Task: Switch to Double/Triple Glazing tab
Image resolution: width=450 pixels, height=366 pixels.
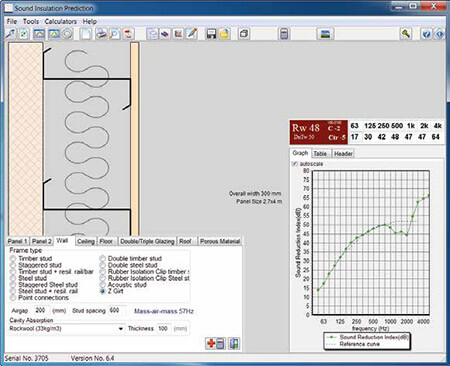Action: point(147,241)
